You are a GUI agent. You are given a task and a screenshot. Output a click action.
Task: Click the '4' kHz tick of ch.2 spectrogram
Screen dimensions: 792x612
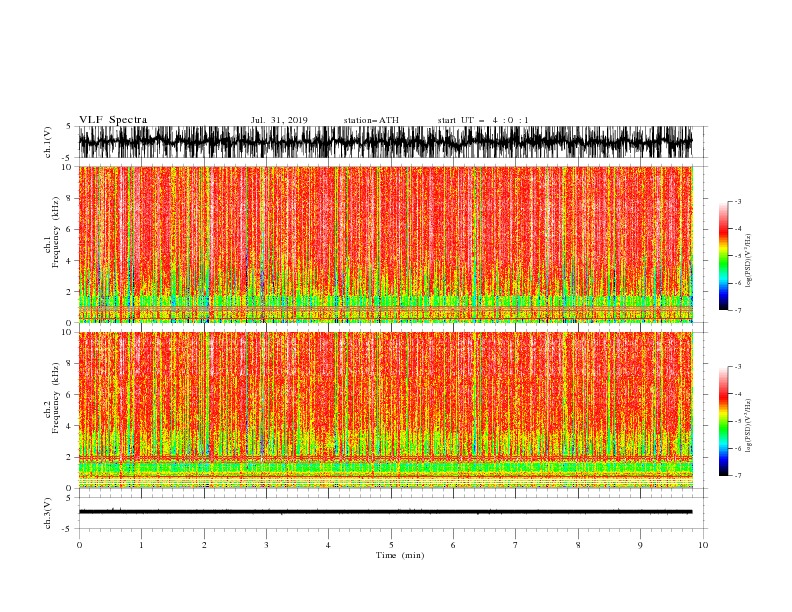click(x=69, y=426)
